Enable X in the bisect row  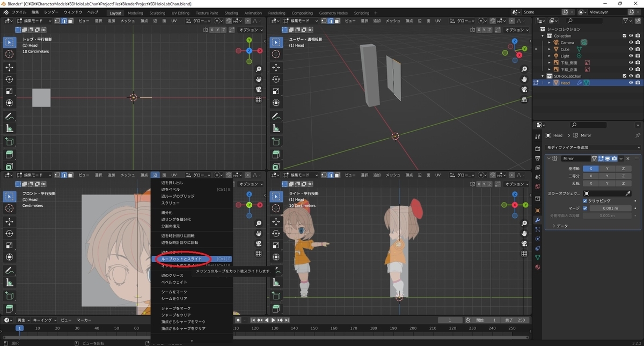click(x=591, y=176)
